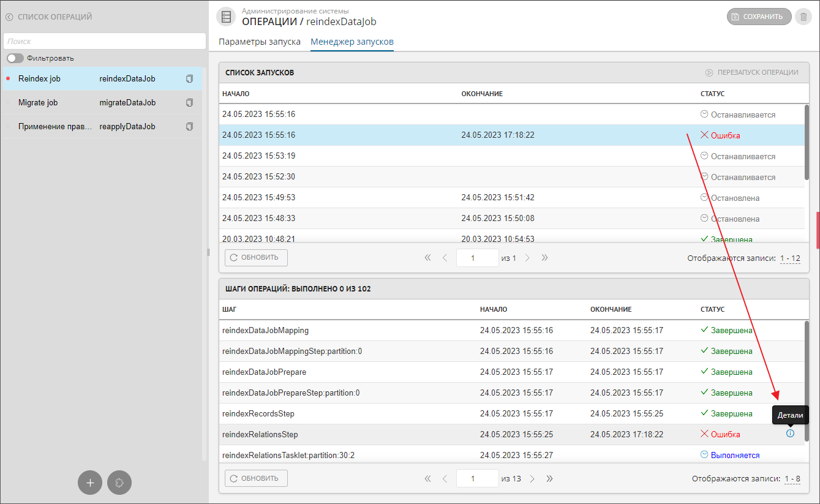Click the round puzzle icon button at bottom

click(x=119, y=483)
